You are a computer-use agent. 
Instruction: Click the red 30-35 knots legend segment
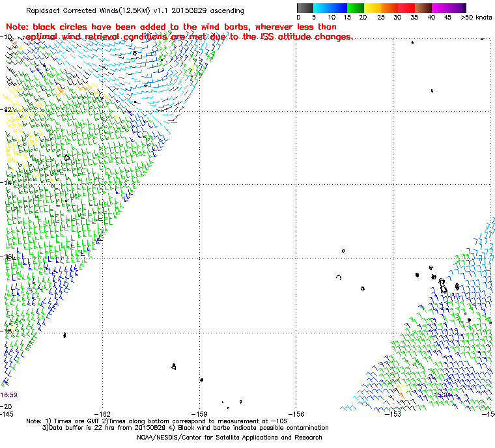coord(406,8)
